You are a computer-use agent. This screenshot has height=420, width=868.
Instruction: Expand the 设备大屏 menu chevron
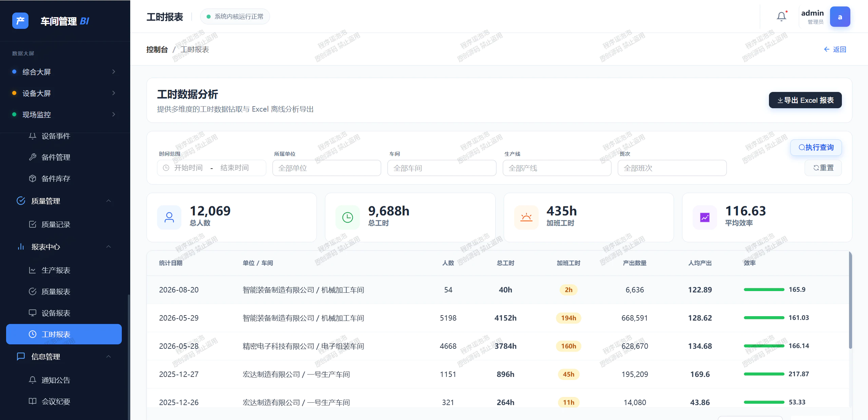tap(114, 93)
